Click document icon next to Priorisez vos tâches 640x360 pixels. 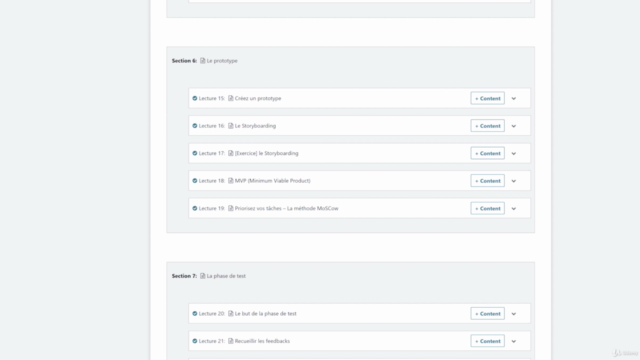[231, 208]
